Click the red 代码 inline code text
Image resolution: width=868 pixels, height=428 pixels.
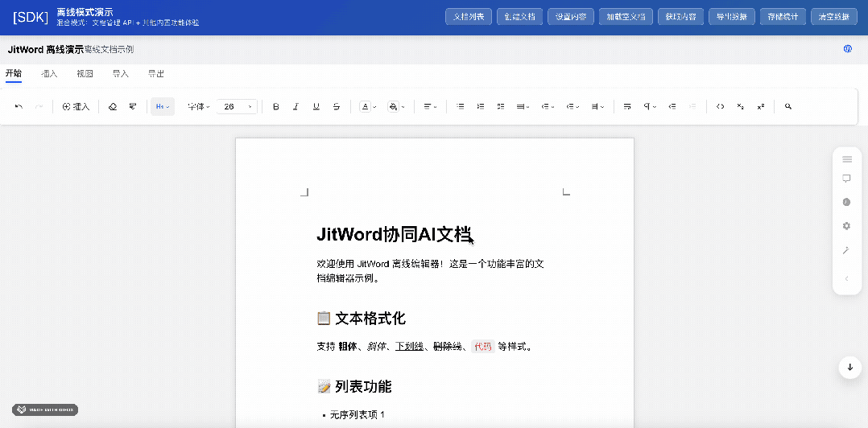pyautogui.click(x=483, y=347)
